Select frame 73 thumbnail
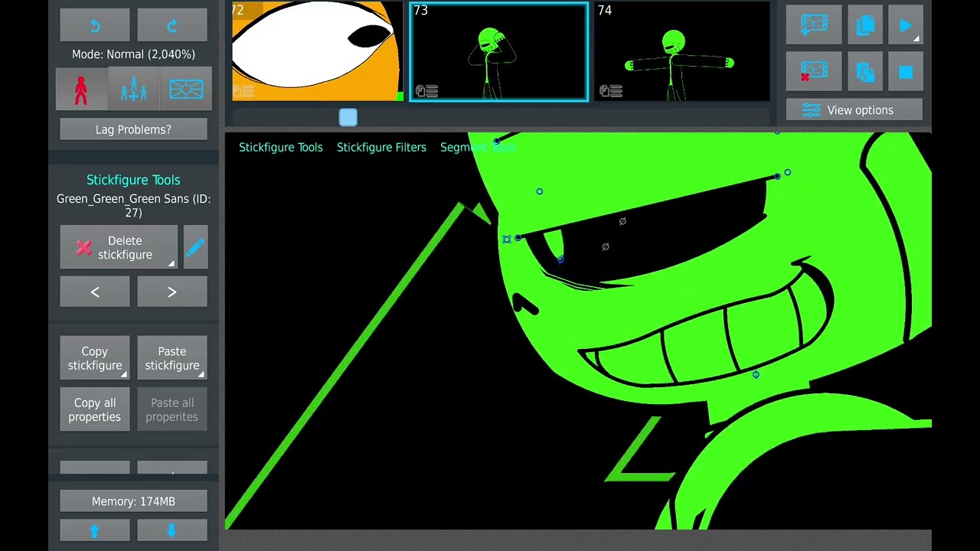 499,52
